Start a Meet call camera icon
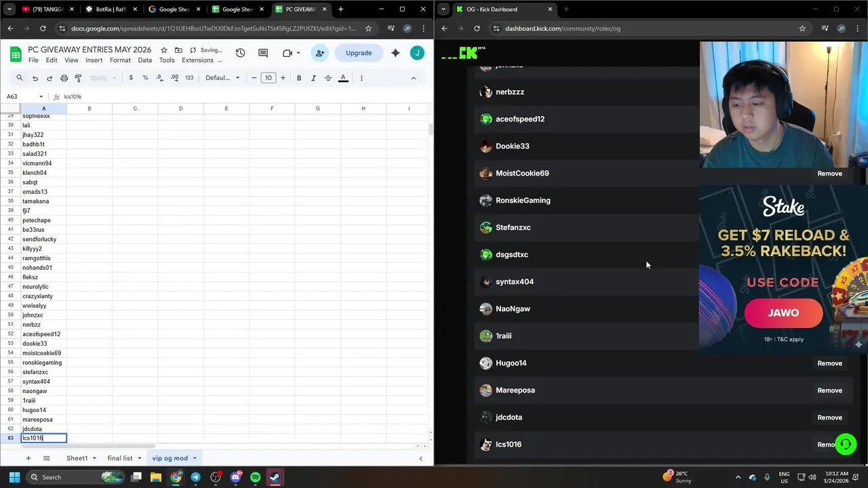This screenshot has height=488, width=868. [x=288, y=53]
